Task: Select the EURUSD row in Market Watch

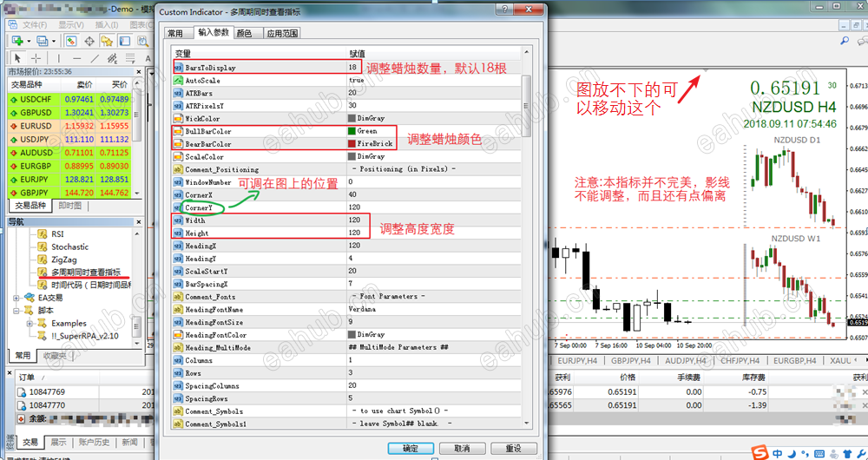Action: (x=69, y=126)
